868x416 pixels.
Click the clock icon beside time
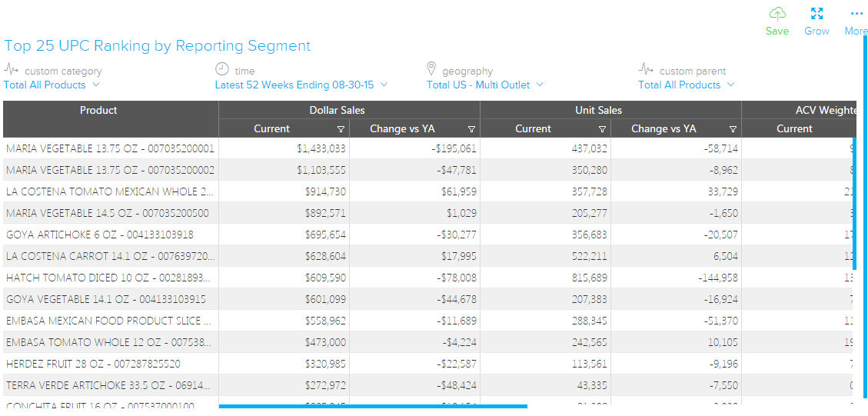click(x=221, y=69)
